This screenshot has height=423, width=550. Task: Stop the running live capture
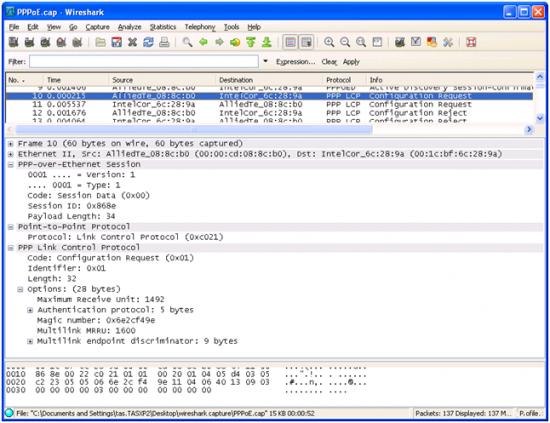click(x=61, y=42)
